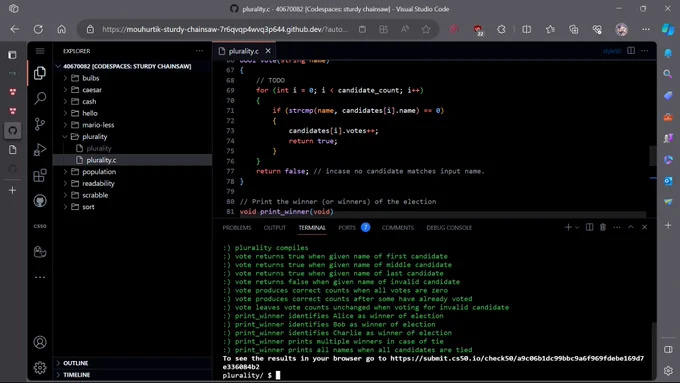Open the plurality binary file

point(132,148)
